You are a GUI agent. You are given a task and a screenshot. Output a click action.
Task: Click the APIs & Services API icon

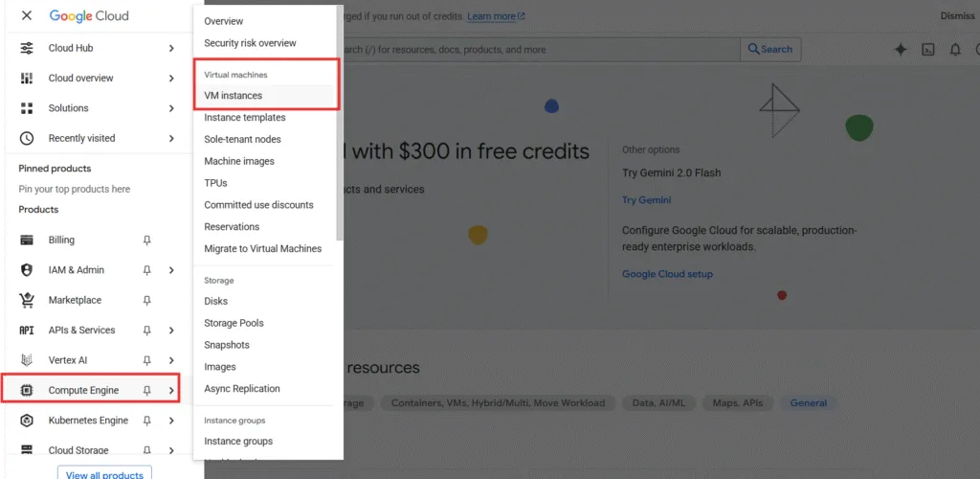[26, 331]
